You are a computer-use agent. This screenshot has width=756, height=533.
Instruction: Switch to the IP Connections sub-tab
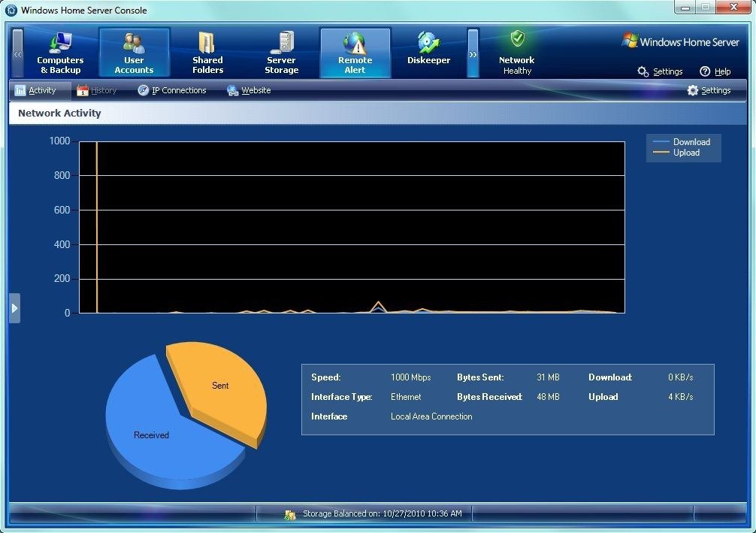171,90
